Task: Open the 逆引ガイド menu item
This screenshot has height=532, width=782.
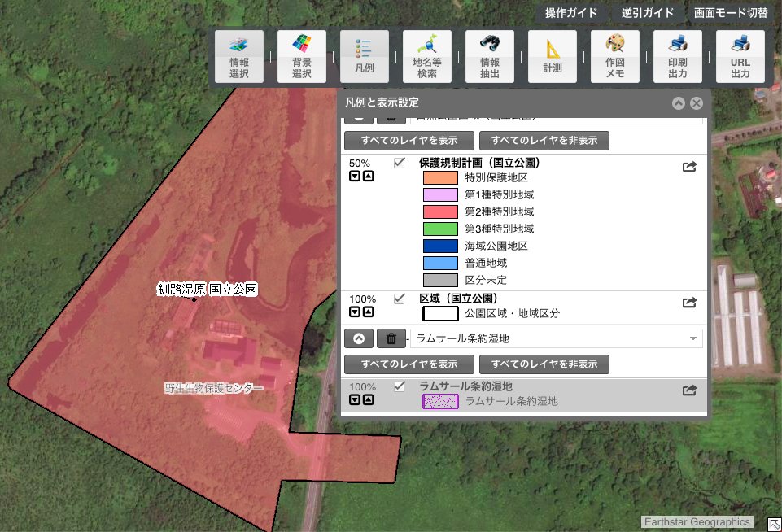Action: (x=648, y=12)
